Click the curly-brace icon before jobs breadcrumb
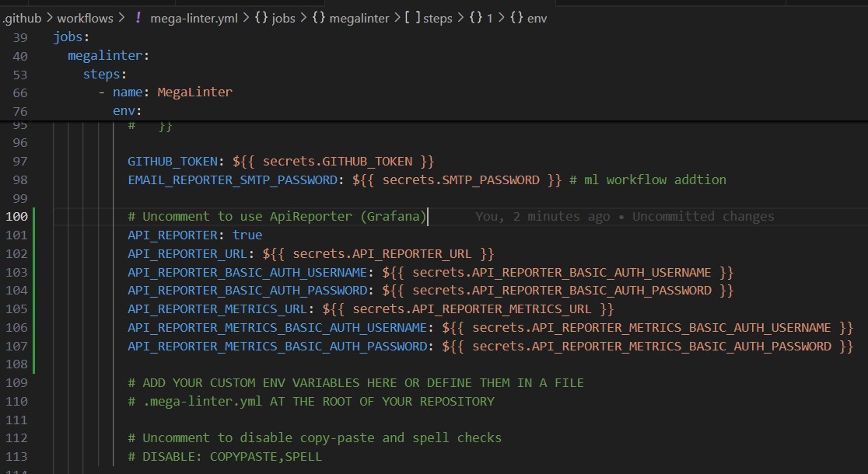This screenshot has width=868, height=474. [x=261, y=18]
